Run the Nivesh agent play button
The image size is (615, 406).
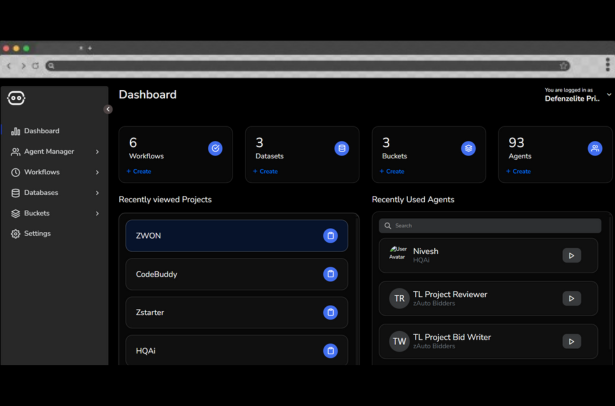point(571,255)
